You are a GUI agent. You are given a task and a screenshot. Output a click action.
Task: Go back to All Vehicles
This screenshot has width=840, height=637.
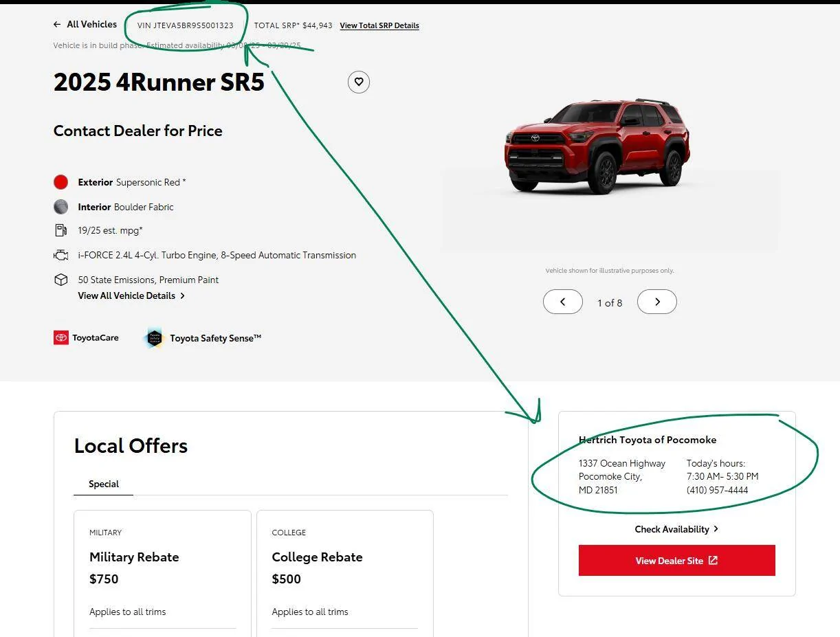[91, 25]
